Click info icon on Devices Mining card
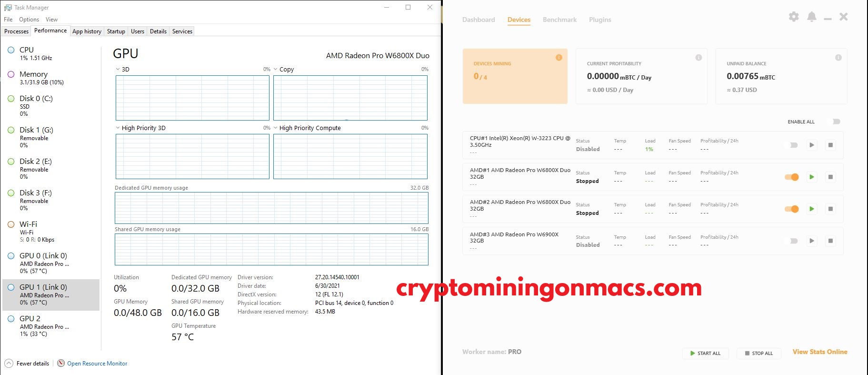Viewport: 868px width, 375px height. (559, 57)
